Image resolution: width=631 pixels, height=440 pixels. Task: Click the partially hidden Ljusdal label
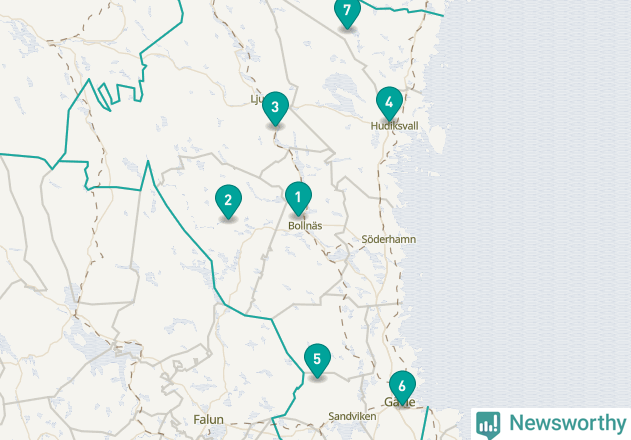256,99
